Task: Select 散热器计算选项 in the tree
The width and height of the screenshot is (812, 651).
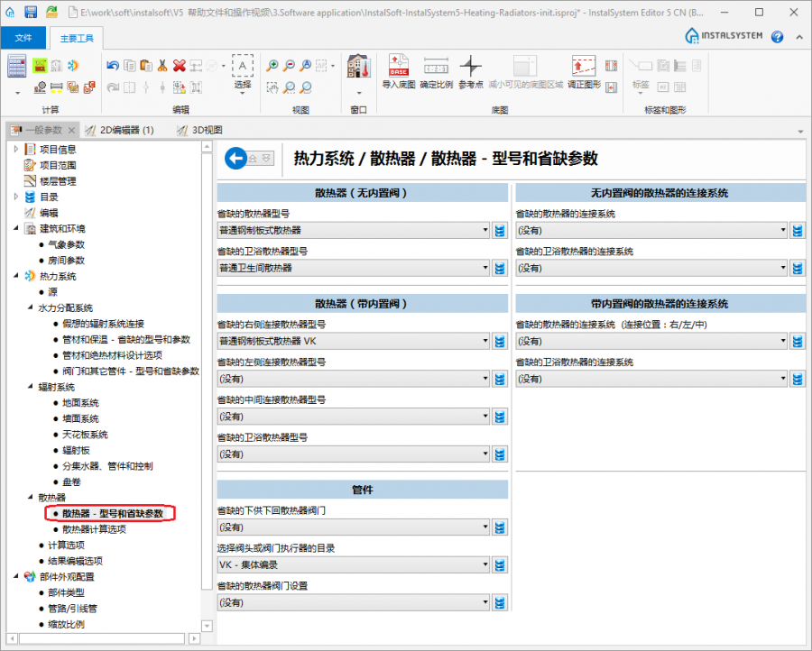Action: coord(94,529)
